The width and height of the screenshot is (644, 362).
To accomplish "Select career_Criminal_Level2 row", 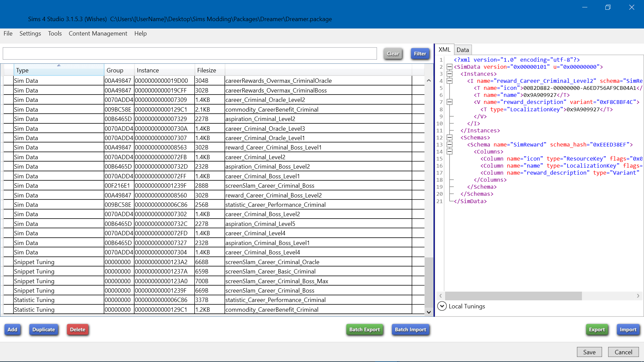I will 214,157.
